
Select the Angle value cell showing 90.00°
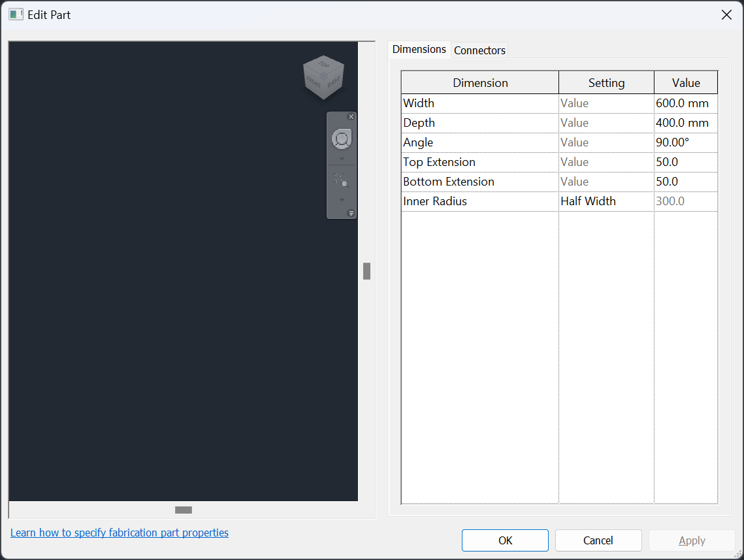(x=685, y=142)
